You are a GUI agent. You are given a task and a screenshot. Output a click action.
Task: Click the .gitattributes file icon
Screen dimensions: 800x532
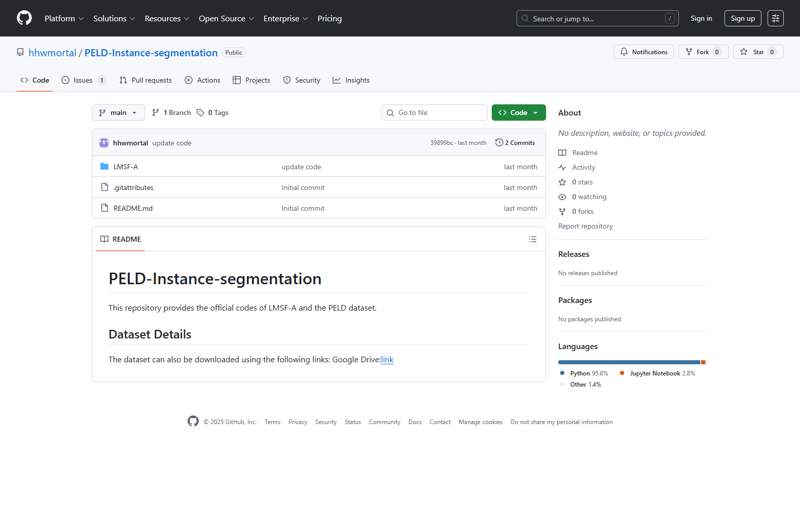pyautogui.click(x=104, y=187)
